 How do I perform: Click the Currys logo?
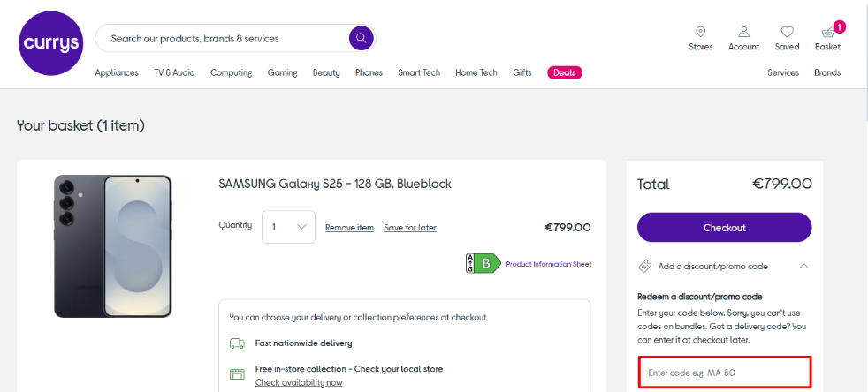pyautogui.click(x=51, y=43)
